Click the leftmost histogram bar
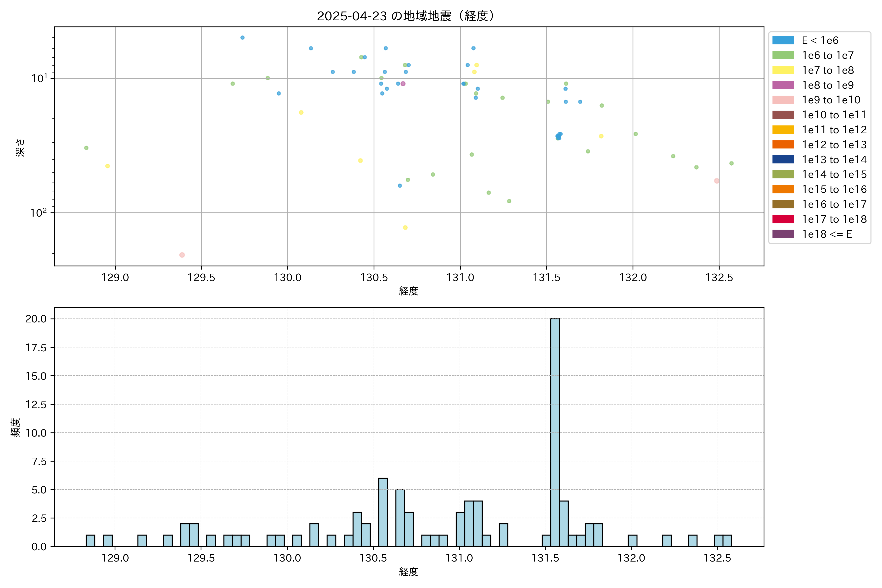 coord(90,540)
